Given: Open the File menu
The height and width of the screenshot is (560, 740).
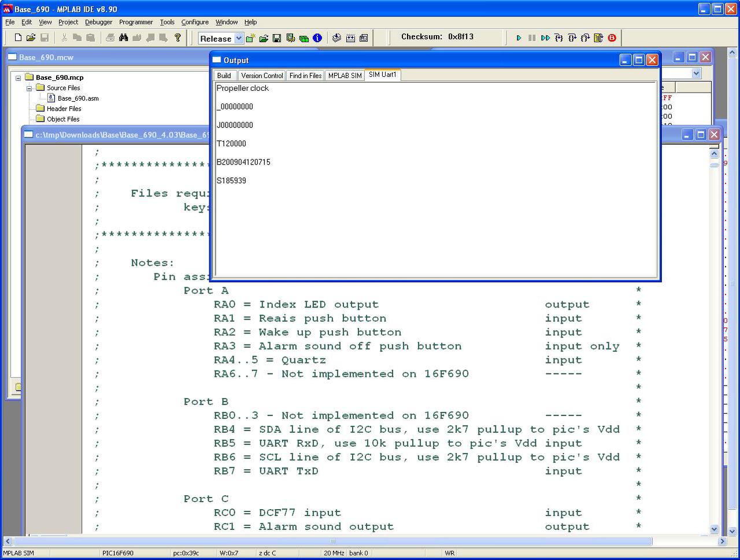Looking at the screenshot, I should click(x=10, y=22).
